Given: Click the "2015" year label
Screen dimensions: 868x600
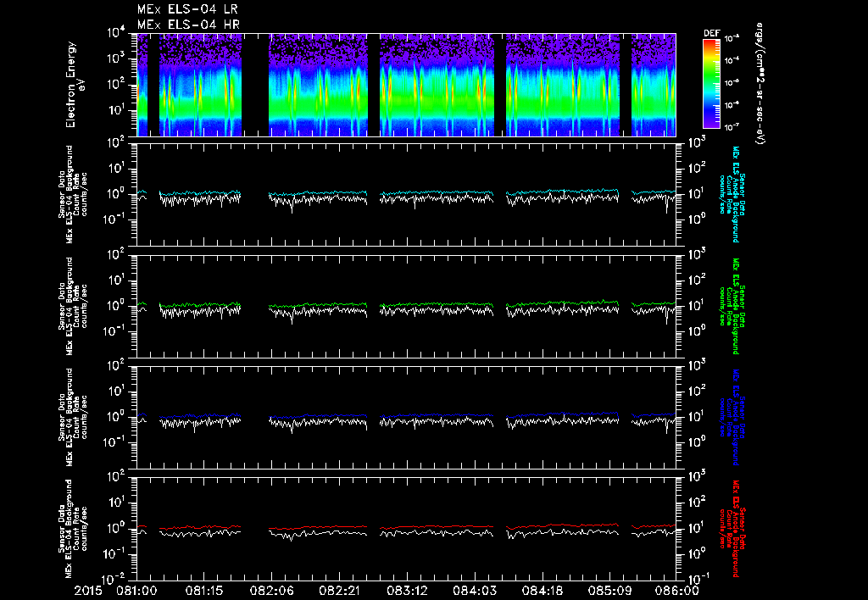Looking at the screenshot, I should coord(88,591).
